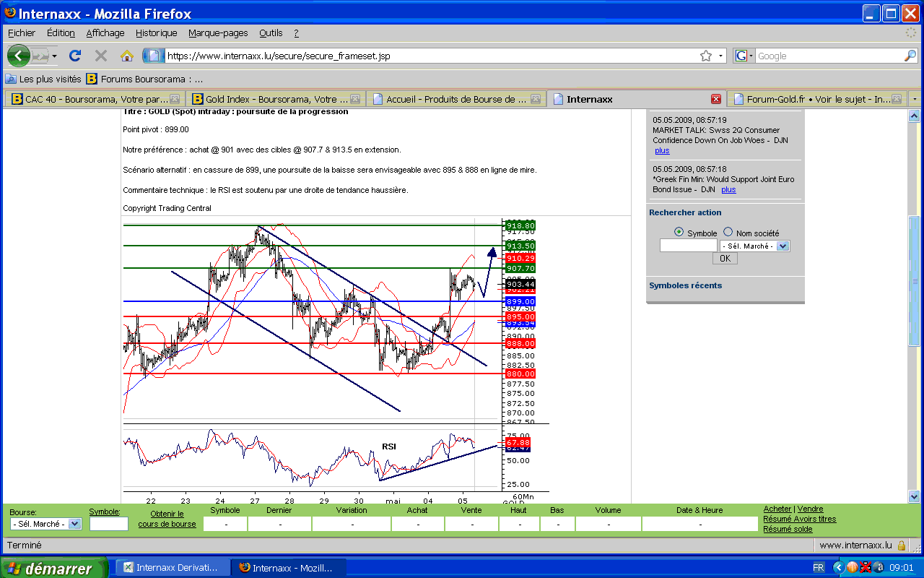Go to the Home page icon
Screen dimensions: 924x578
(x=127, y=56)
